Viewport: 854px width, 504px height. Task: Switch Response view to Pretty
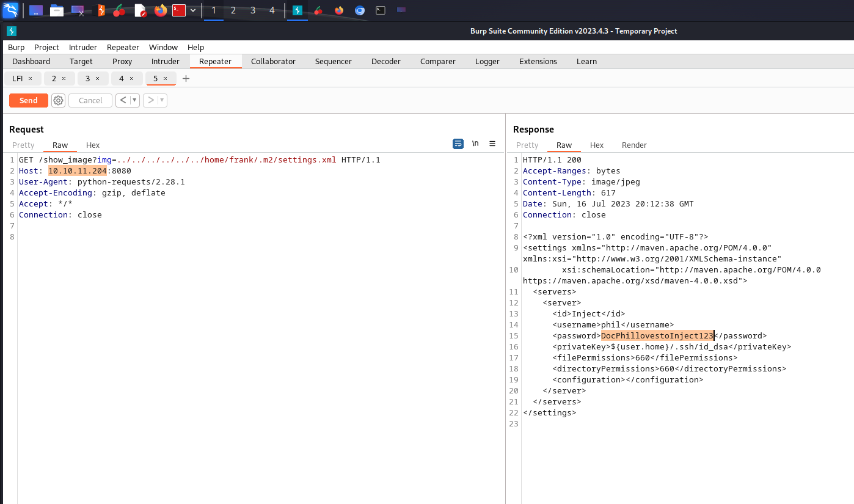[527, 145]
